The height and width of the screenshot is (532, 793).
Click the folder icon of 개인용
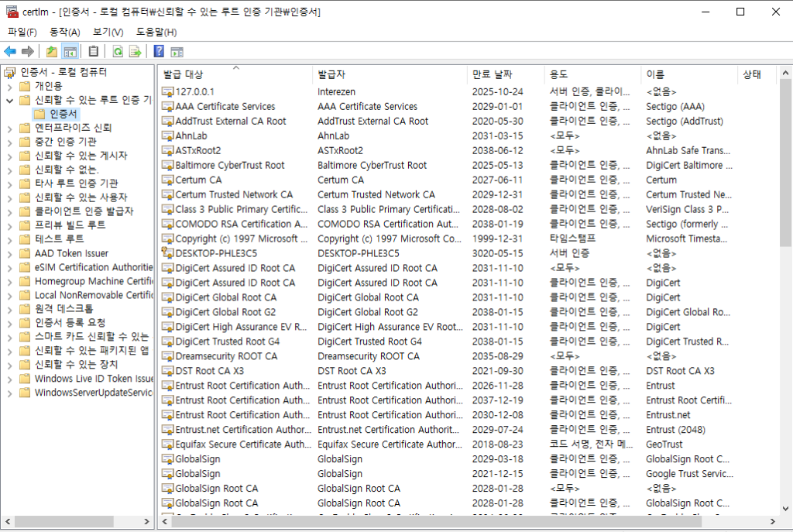click(25, 87)
